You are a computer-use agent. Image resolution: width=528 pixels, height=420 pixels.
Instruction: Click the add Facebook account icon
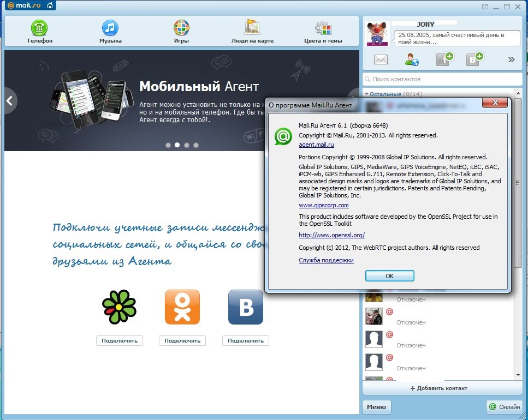(x=444, y=59)
